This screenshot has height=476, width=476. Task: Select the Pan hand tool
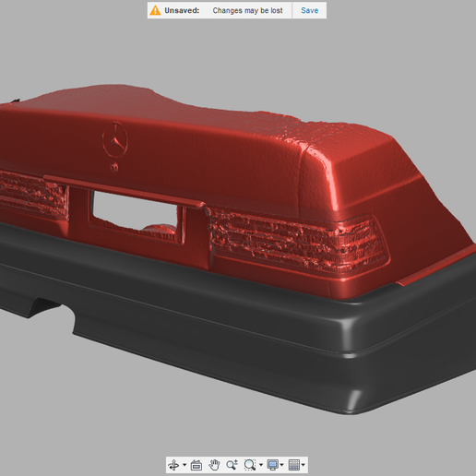click(214, 465)
